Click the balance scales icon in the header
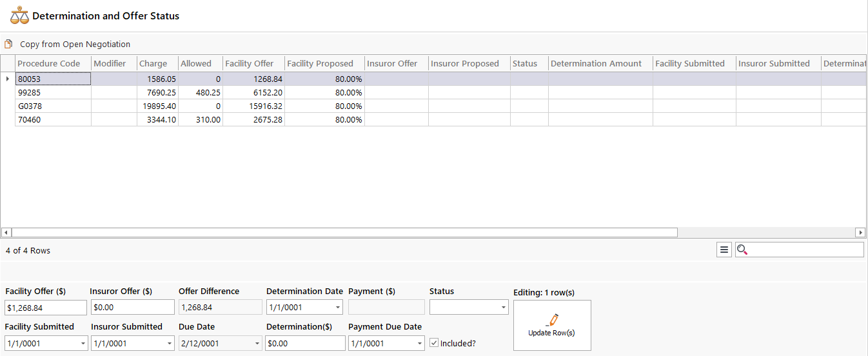The image size is (868, 356). pos(19,15)
